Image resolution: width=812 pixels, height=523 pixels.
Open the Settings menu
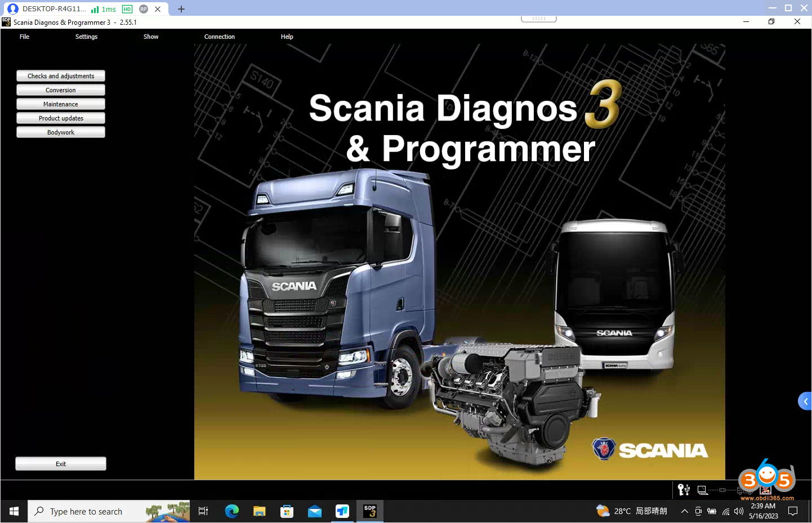click(86, 37)
